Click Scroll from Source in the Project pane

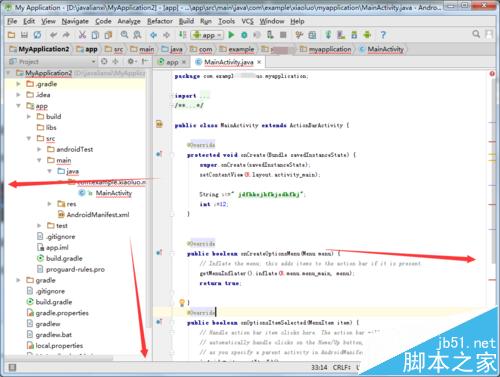[x=104, y=61]
